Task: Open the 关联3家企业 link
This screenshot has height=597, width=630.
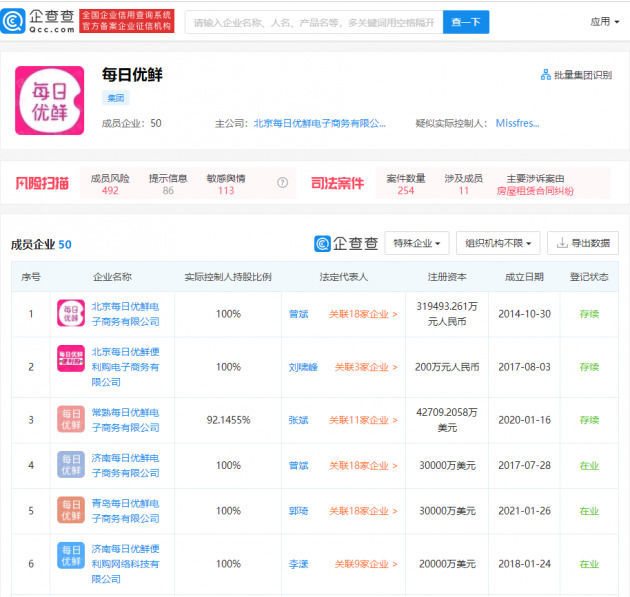Action: 366,367
